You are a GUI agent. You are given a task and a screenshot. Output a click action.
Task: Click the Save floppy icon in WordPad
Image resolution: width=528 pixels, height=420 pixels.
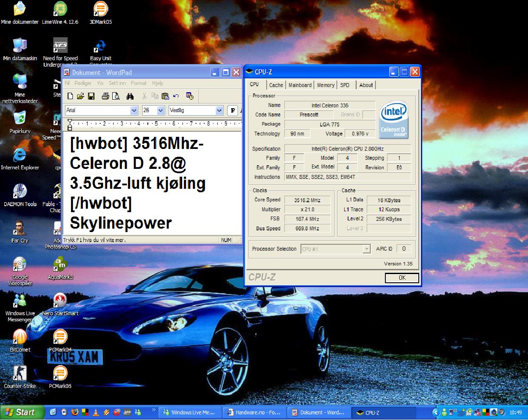point(91,96)
